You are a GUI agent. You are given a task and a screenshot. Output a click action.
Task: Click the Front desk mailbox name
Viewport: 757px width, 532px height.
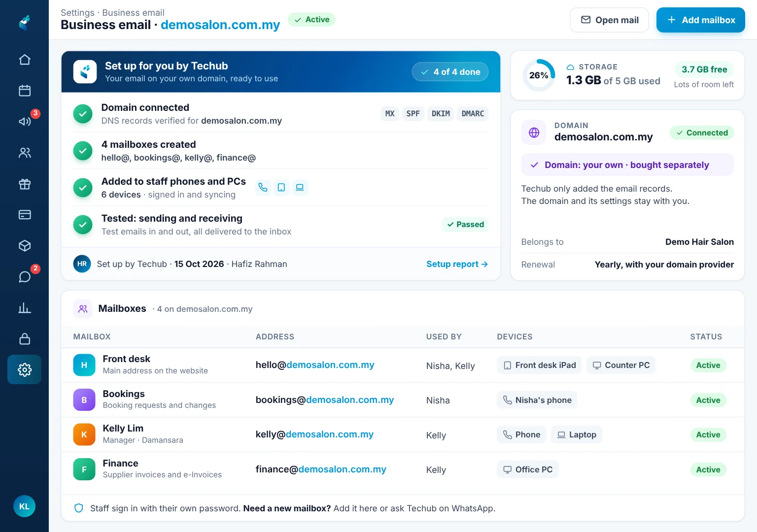click(126, 359)
